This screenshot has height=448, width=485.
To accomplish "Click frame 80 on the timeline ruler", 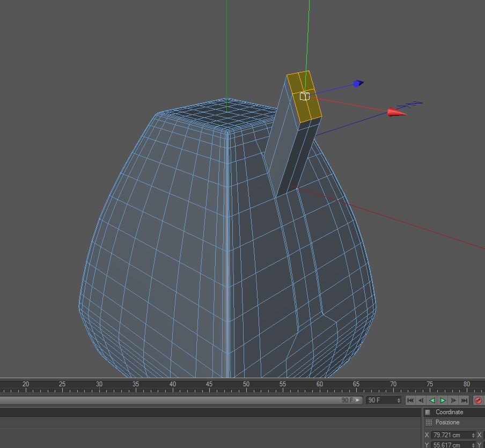I will [x=467, y=384].
